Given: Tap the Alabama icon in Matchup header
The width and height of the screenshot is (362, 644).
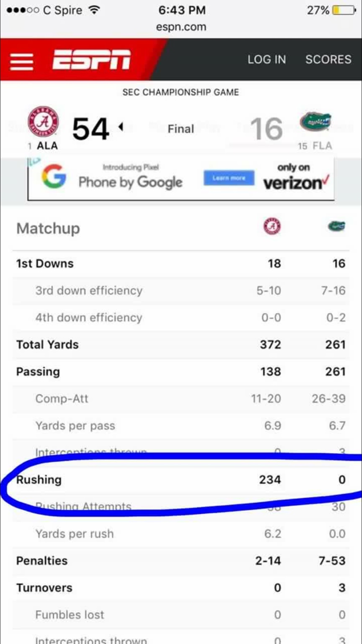Looking at the screenshot, I should (x=272, y=227).
